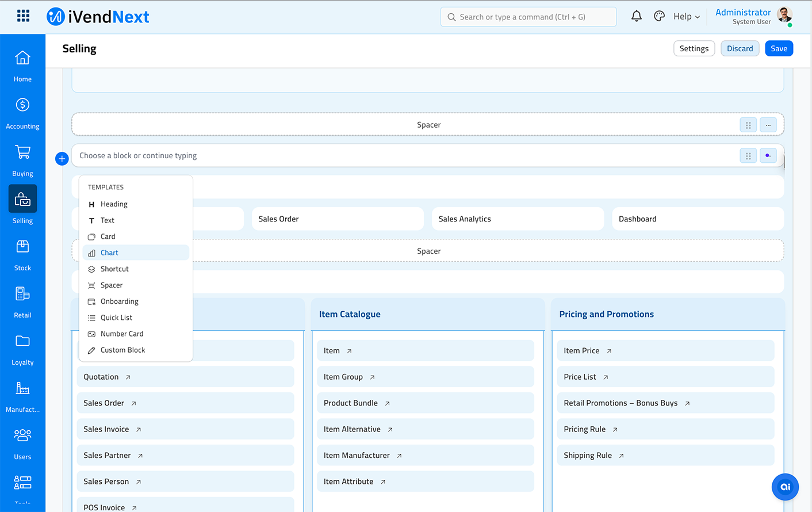Open the theme palette icon

(x=660, y=16)
